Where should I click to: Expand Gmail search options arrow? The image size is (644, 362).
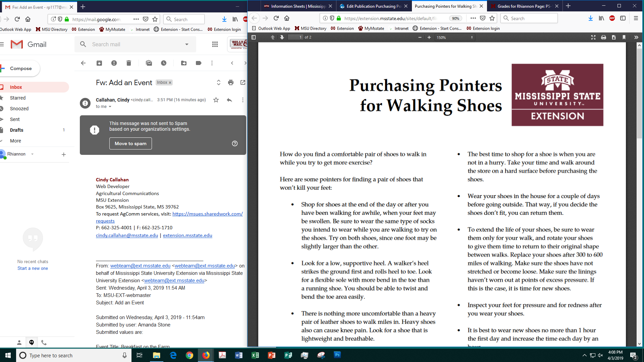click(x=187, y=44)
